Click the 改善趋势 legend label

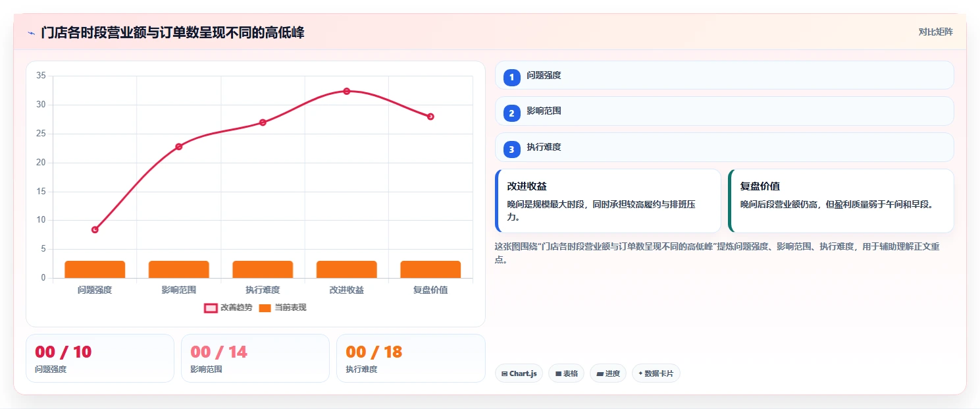point(236,308)
